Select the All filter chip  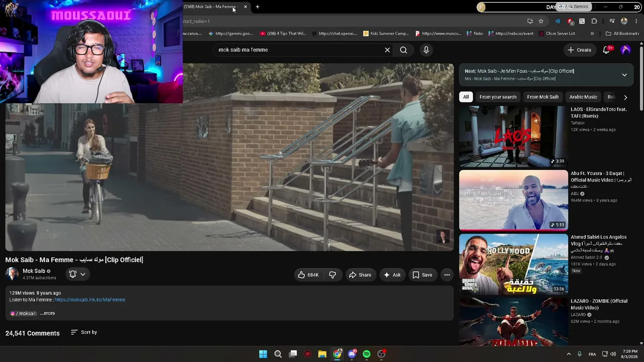pos(466,97)
